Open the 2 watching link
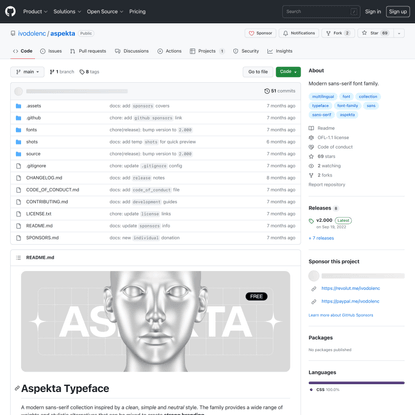Viewport: 415px width, 415px height. (x=325, y=166)
